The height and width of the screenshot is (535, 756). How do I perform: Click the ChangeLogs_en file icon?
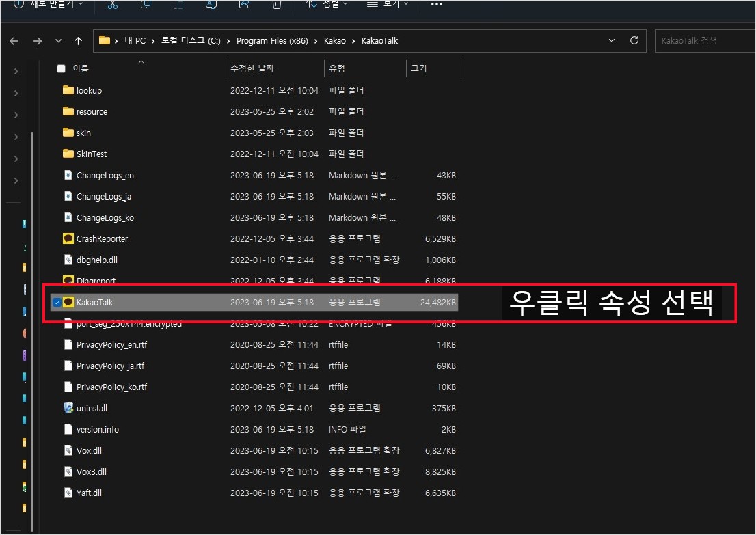pyautogui.click(x=68, y=175)
